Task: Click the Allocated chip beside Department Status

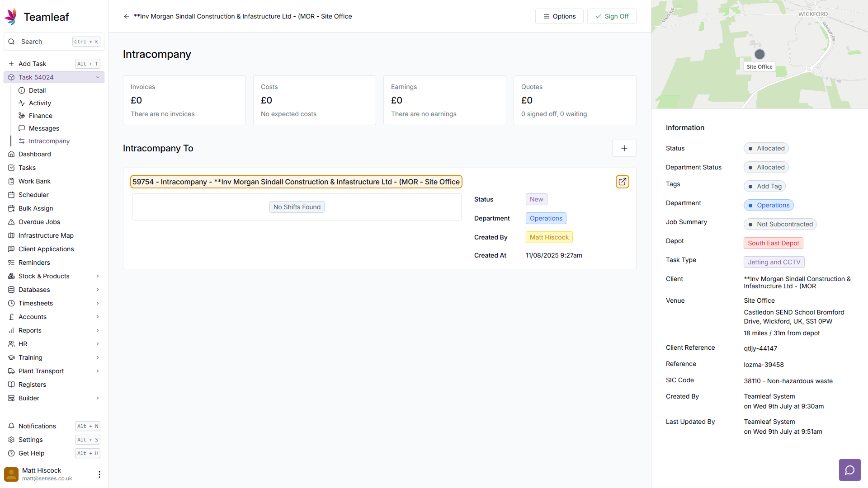Action: point(766,167)
